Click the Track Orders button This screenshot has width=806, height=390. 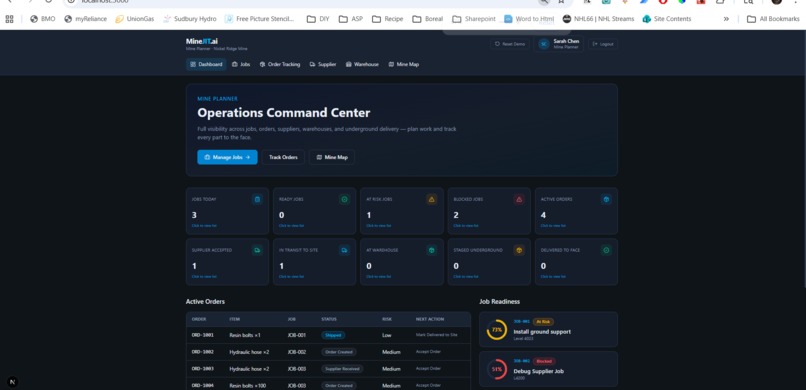283,157
